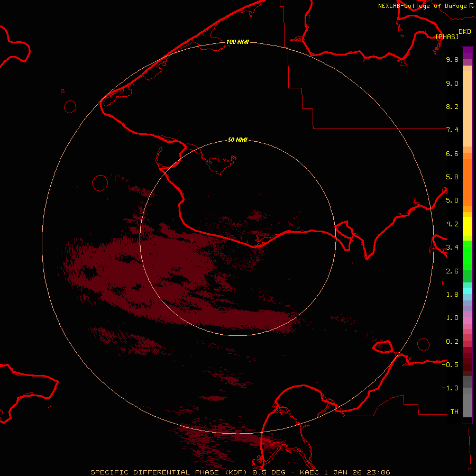Click the KAEC radar site identifier

(x=310, y=472)
